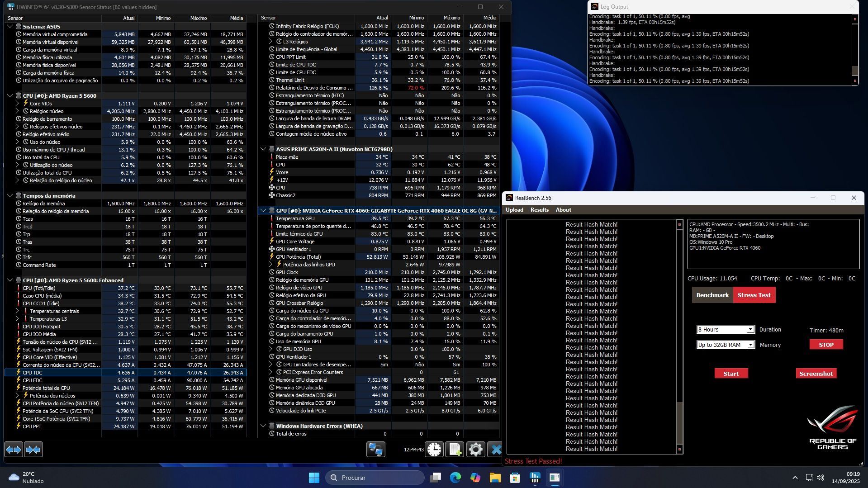The width and height of the screenshot is (868, 488).
Task: Select the GPU Clock row
Action: click(x=379, y=272)
